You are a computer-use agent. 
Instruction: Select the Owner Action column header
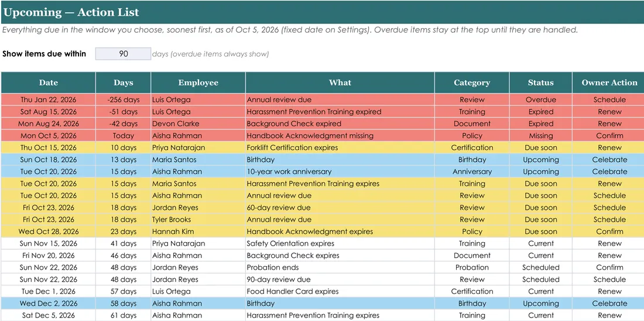click(x=609, y=82)
